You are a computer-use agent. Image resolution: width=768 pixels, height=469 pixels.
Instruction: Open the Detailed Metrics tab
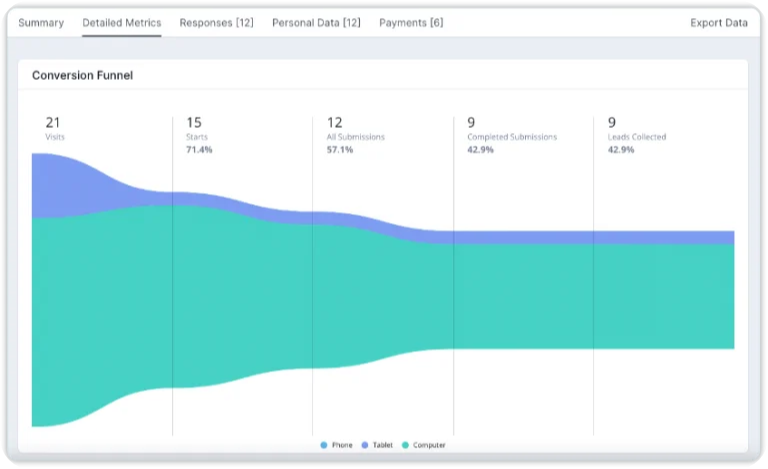point(121,23)
